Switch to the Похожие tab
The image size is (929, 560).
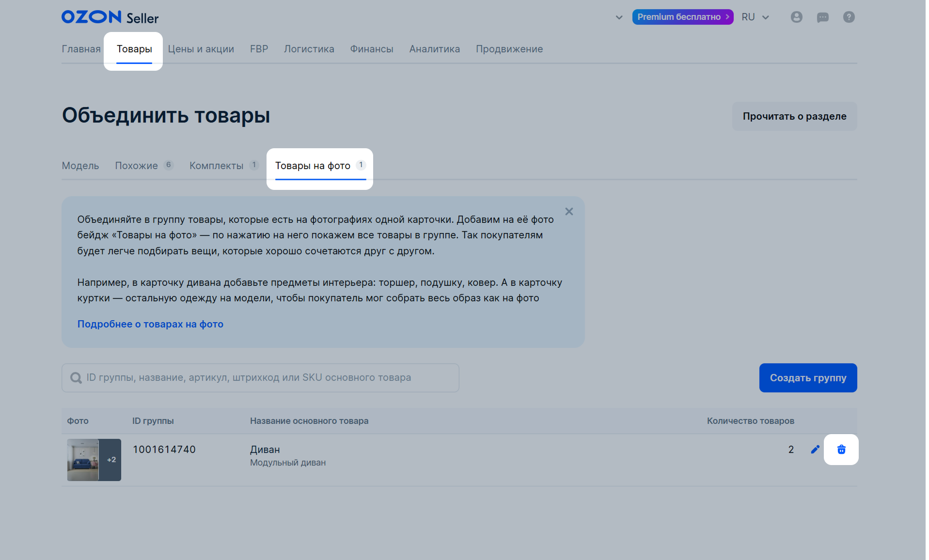click(x=144, y=166)
